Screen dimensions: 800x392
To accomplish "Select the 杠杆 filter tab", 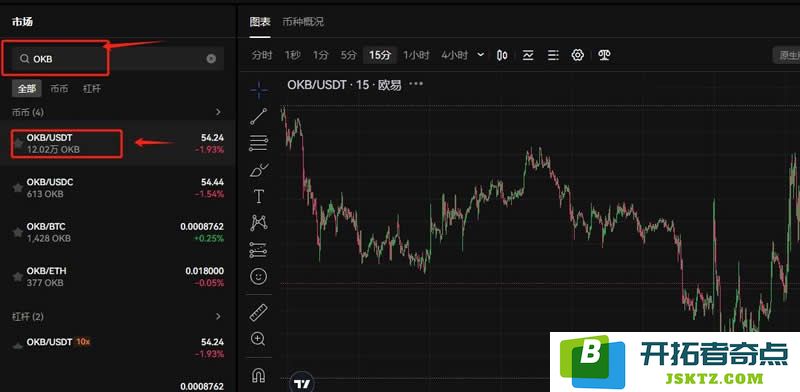I will pyautogui.click(x=92, y=88).
